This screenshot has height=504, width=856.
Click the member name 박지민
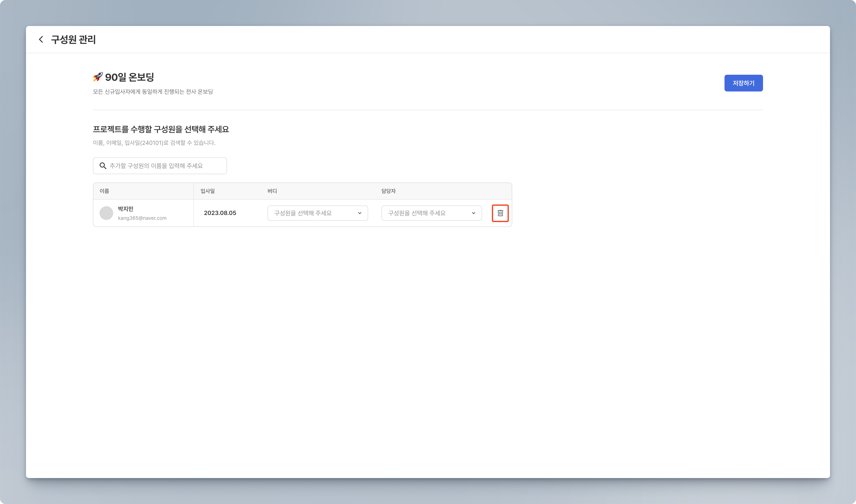126,208
